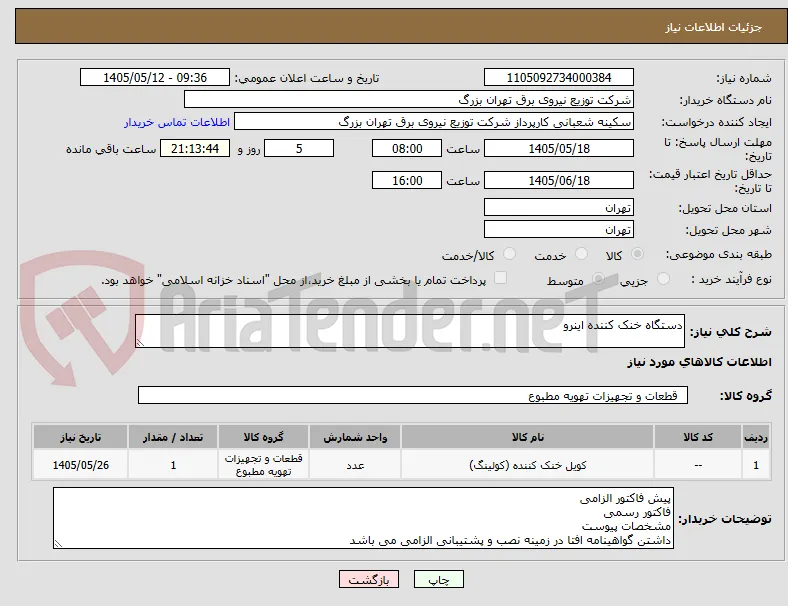Toggle the اسناد خزانه اسلامی payment checkbox
Image resolution: width=788 pixels, height=606 pixels.
tap(501, 278)
